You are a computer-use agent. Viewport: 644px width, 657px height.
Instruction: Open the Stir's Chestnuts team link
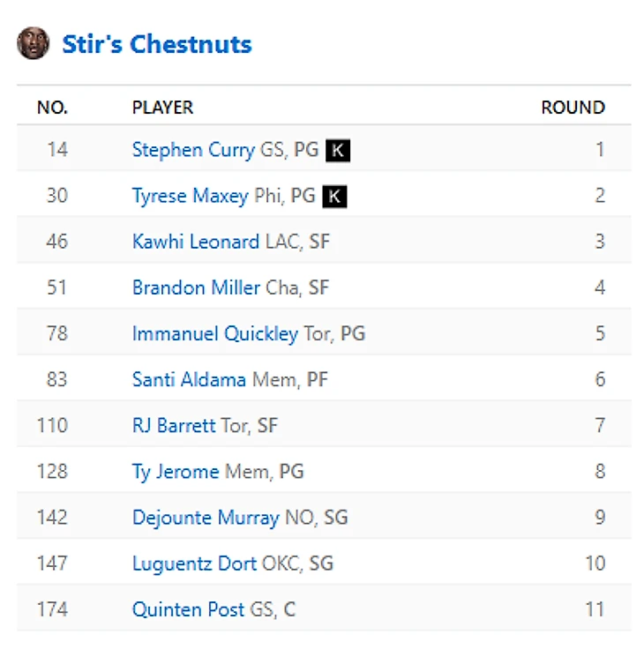click(x=156, y=44)
